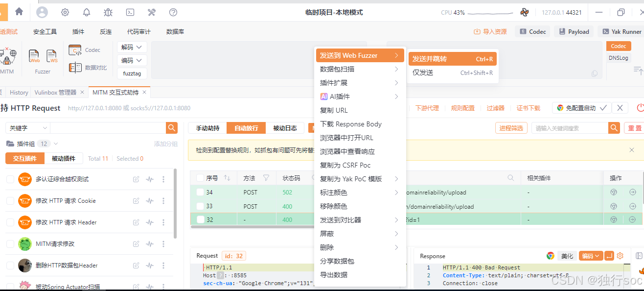Switch to the 被动插件 tab
This screenshot has width=644, height=291.
click(64, 158)
